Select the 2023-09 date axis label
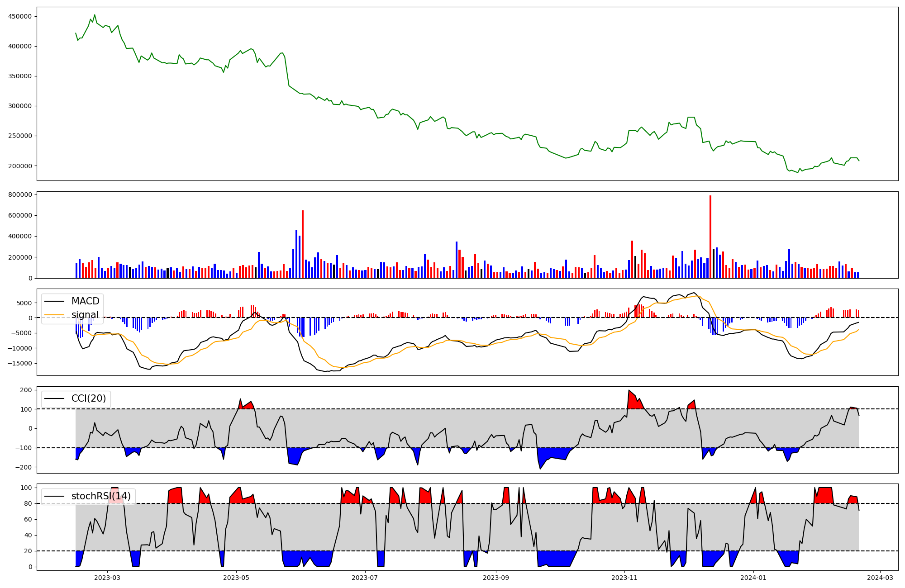The height and width of the screenshot is (588, 905). 496,578
